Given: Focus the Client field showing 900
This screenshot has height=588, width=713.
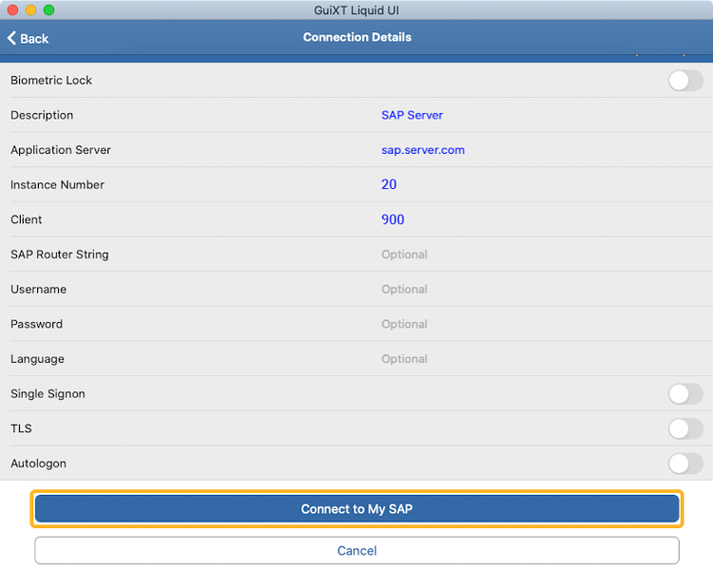Looking at the screenshot, I should tap(393, 219).
